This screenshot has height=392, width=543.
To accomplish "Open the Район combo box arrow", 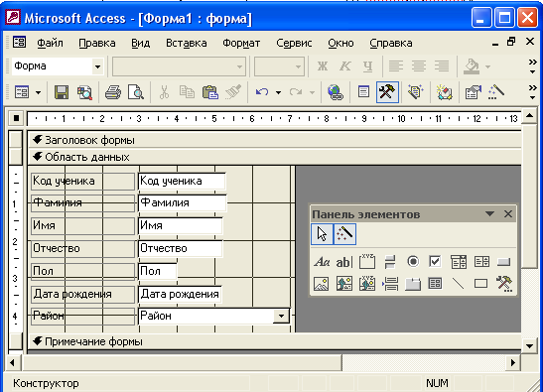I will pyautogui.click(x=281, y=316).
